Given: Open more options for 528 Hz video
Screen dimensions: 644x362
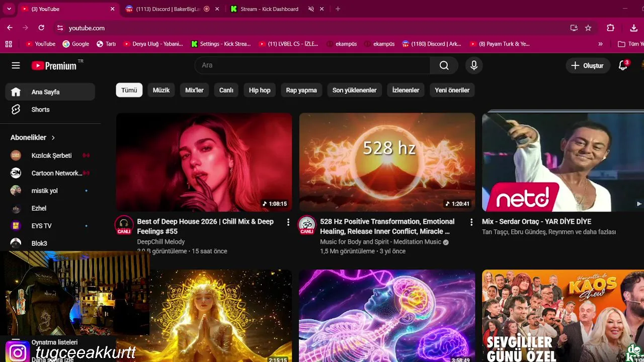Looking at the screenshot, I should click(x=471, y=222).
